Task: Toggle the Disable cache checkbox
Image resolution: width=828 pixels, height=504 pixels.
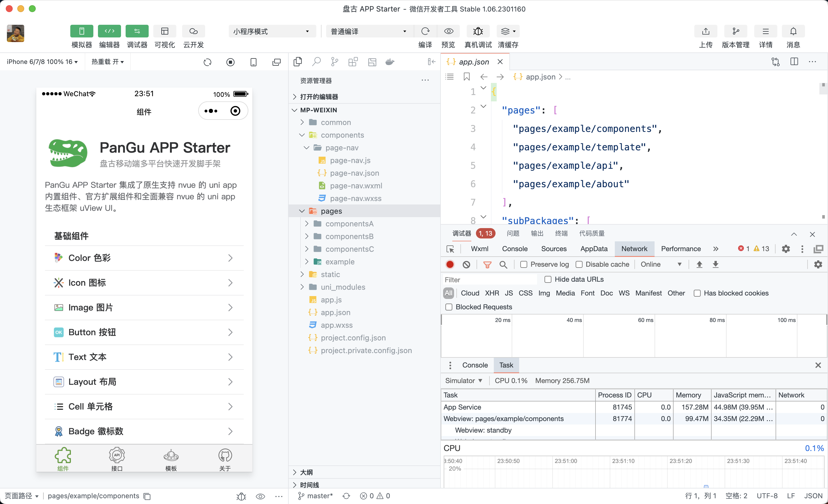Action: pyautogui.click(x=579, y=264)
